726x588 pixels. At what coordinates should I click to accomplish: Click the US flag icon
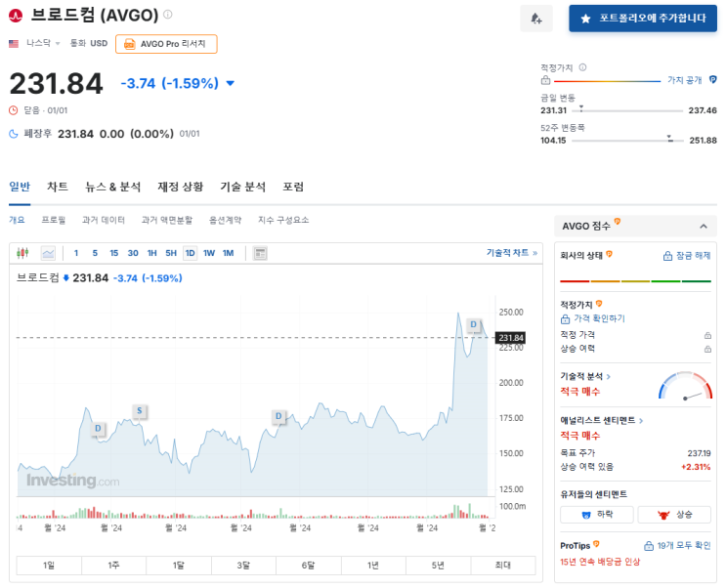(14, 44)
